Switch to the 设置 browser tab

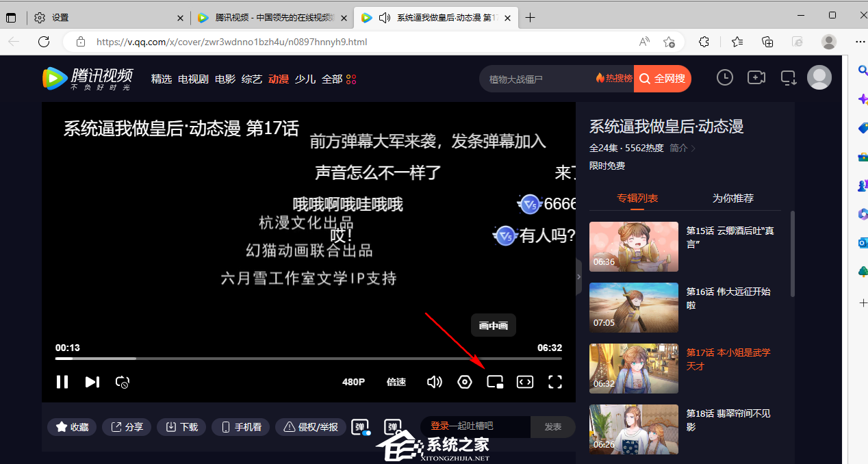point(110,18)
